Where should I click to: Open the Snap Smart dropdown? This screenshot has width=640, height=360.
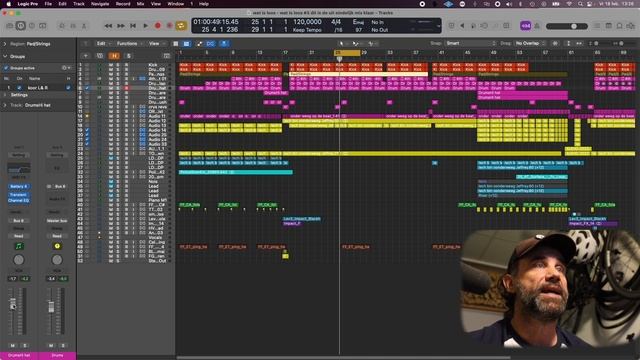[x=470, y=43]
